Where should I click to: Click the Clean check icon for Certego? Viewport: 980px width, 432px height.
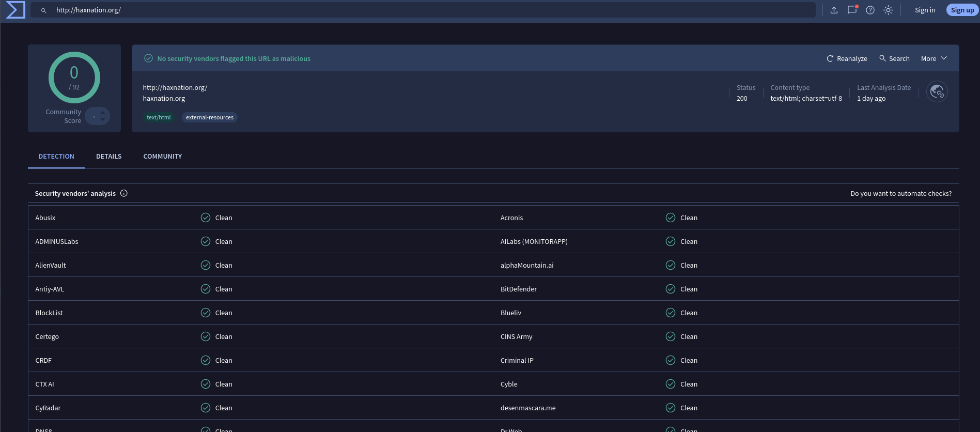click(x=206, y=336)
